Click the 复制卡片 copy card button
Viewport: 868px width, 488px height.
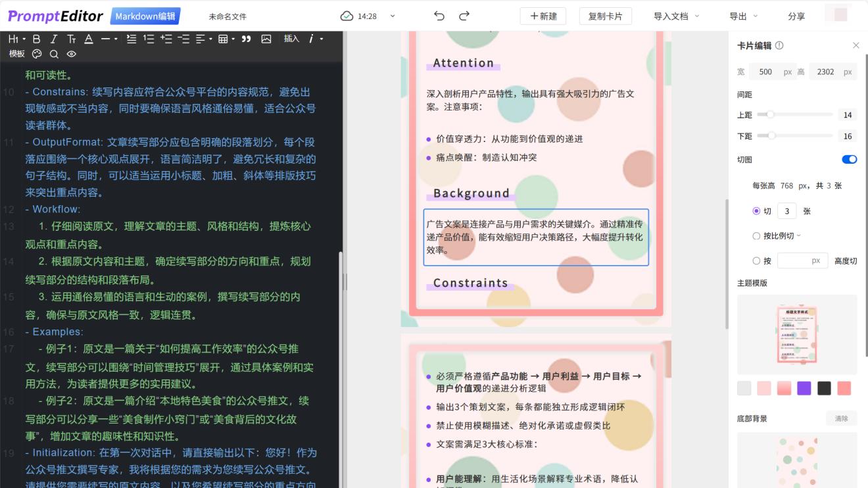pos(606,16)
